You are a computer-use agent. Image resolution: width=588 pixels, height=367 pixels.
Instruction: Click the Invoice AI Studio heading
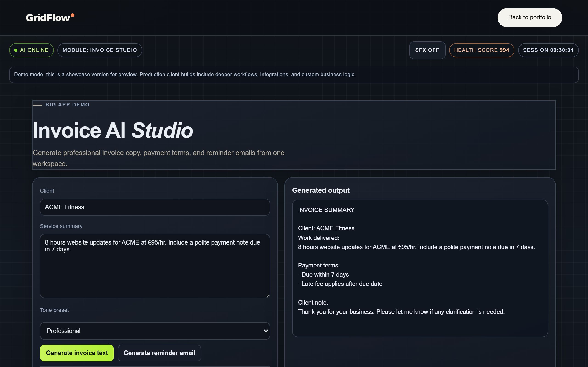(113, 131)
